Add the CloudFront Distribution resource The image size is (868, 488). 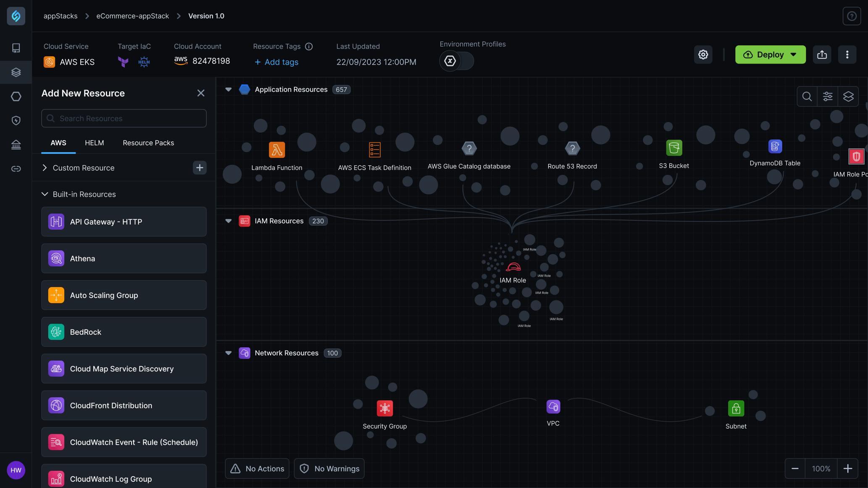124,405
